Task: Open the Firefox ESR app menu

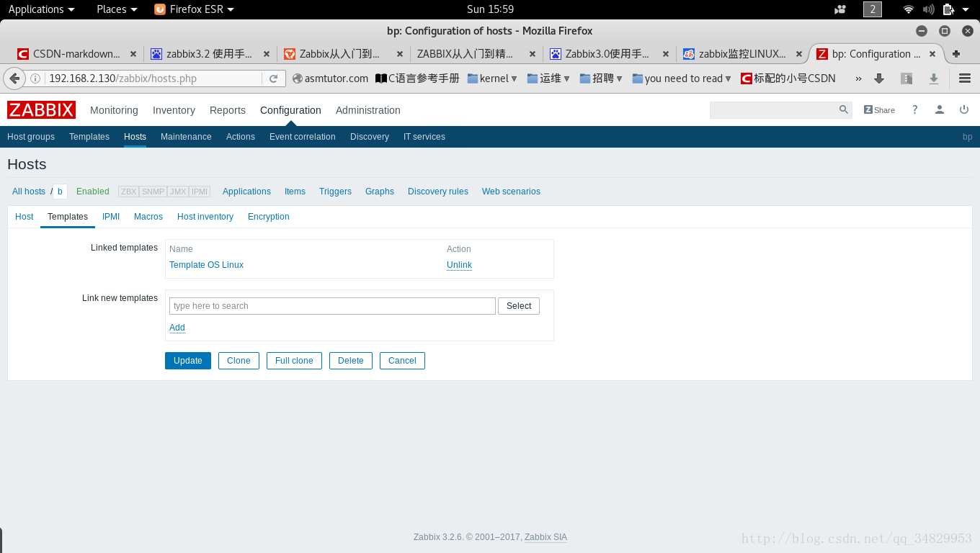Action: (195, 9)
